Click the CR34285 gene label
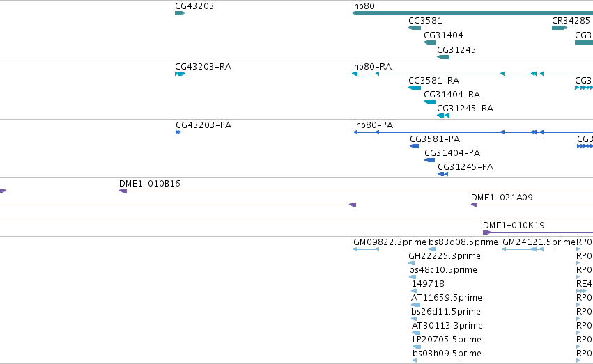 (571, 21)
